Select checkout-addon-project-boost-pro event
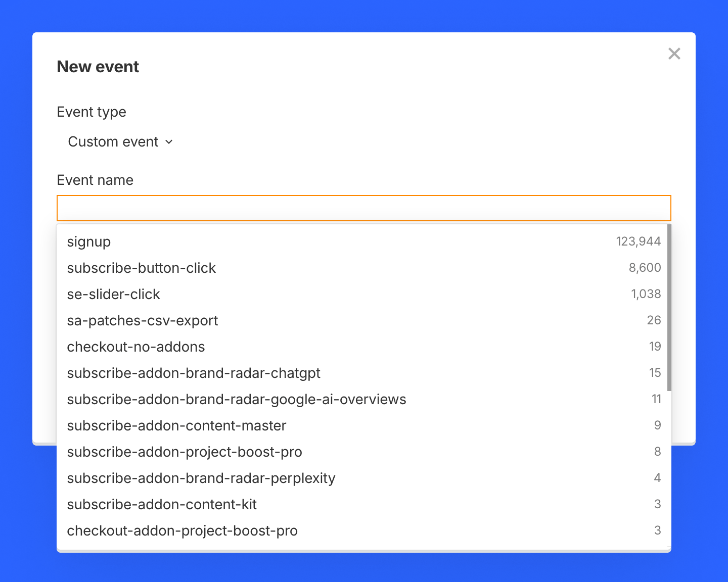 pyautogui.click(x=182, y=531)
